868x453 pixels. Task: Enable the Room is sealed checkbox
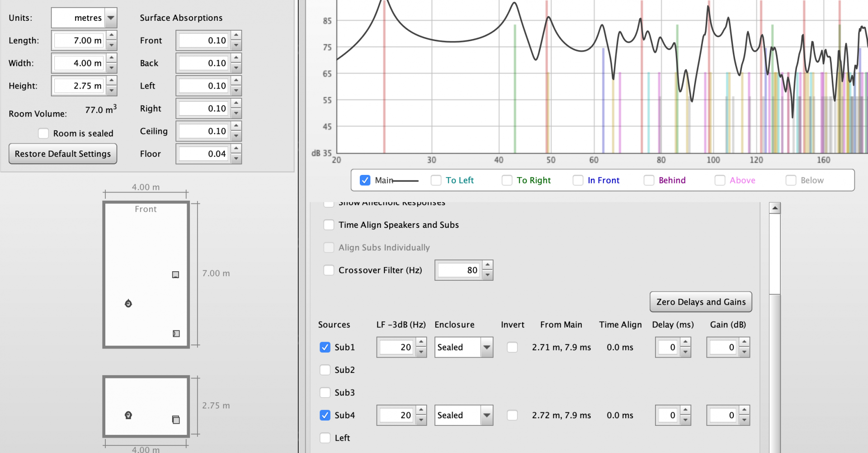click(x=43, y=133)
